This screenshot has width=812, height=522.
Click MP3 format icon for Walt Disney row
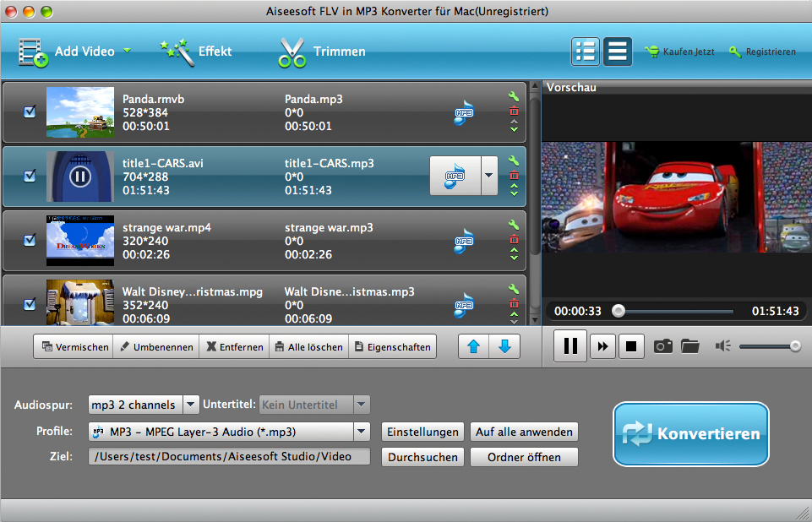[x=464, y=305]
